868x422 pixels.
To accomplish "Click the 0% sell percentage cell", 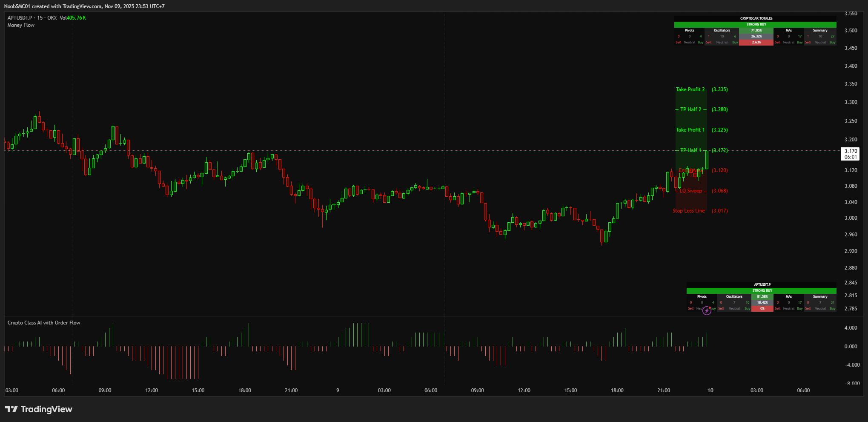I will tap(762, 308).
